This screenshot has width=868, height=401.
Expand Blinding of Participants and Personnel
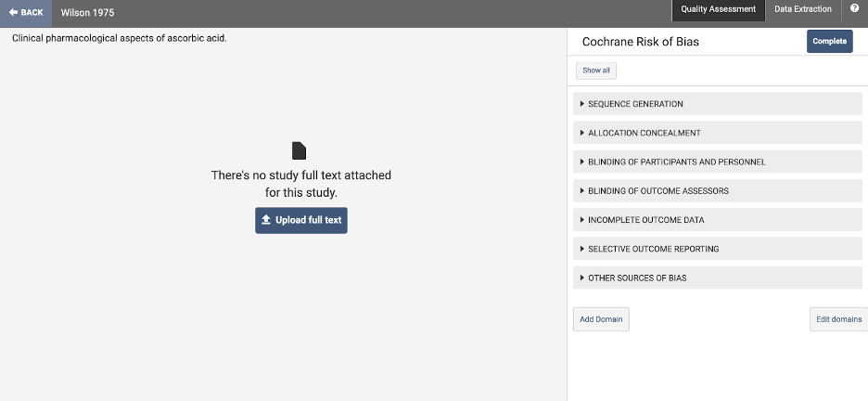(x=676, y=162)
